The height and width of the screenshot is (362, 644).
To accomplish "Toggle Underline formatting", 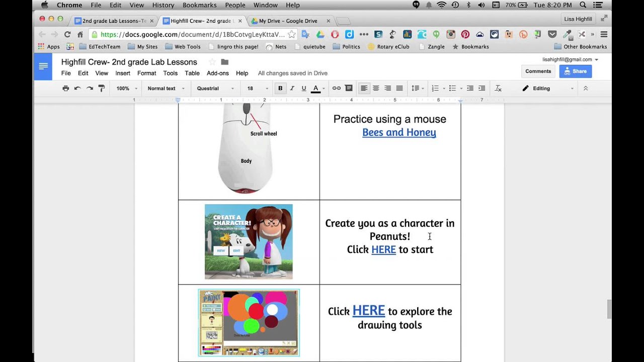I will (304, 88).
